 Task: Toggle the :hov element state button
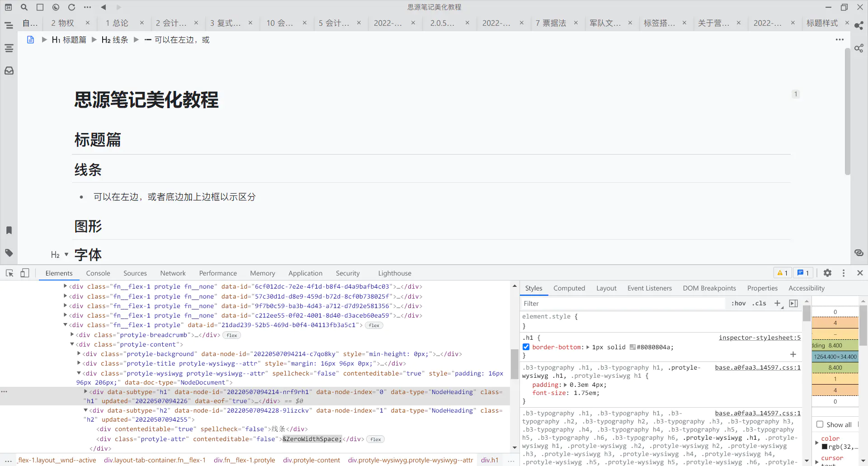click(x=738, y=303)
